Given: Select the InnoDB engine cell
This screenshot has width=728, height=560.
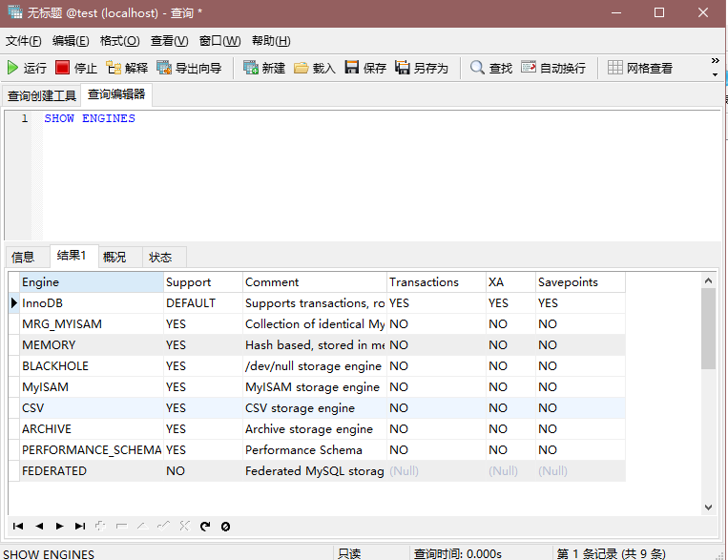Looking at the screenshot, I should 92,302.
